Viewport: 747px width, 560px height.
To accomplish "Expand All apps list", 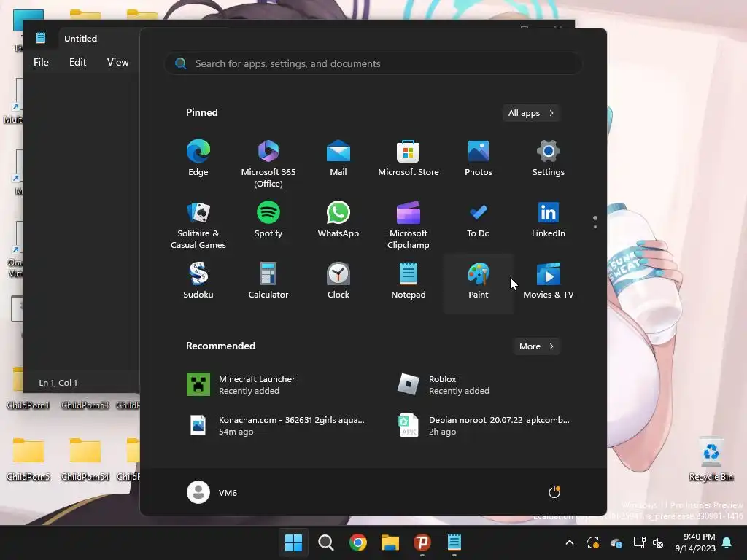I will 531,113.
